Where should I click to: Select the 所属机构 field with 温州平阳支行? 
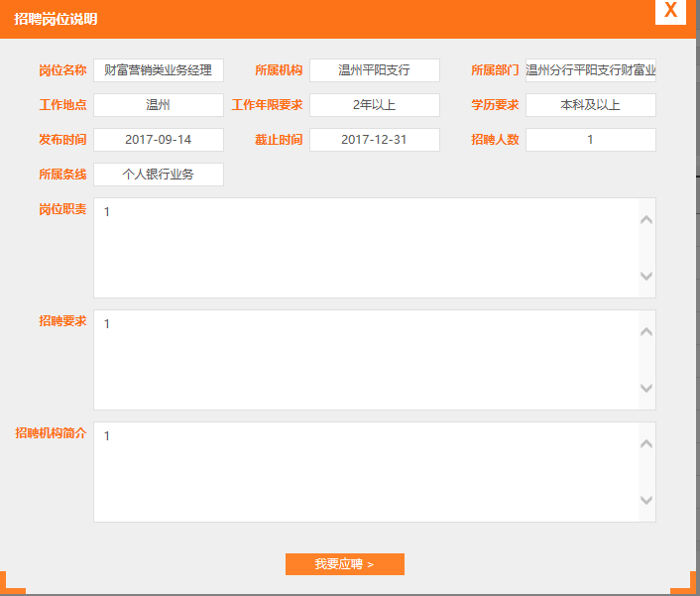tap(374, 70)
